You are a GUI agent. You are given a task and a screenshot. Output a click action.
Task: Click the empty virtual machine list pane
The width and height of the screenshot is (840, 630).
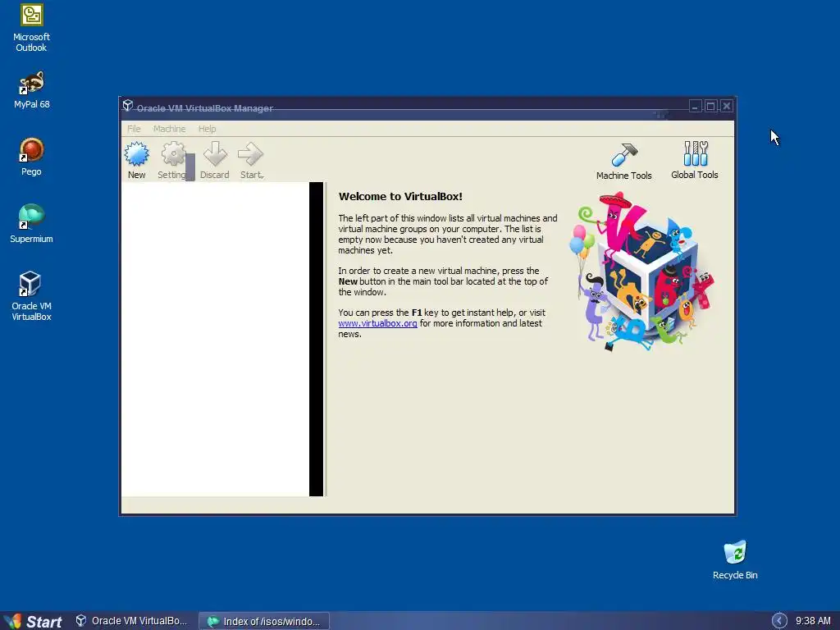216,339
